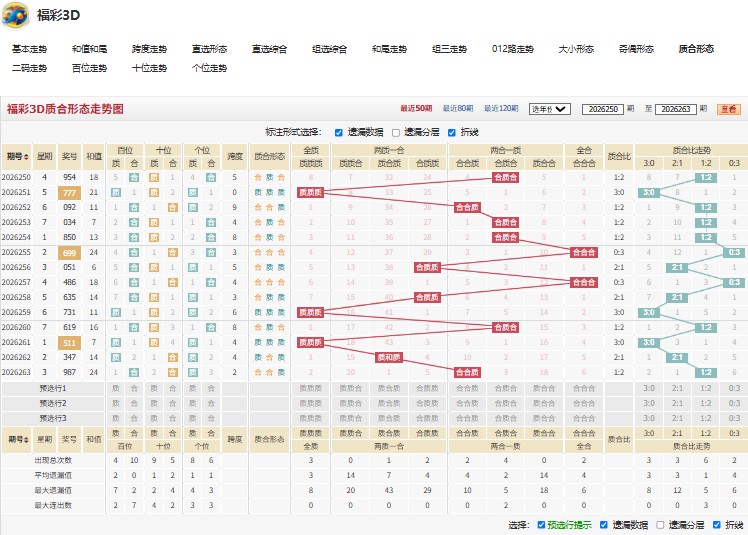Open the 质合形态 navigation tab
Viewport: 748px width, 535px height.
[x=696, y=49]
